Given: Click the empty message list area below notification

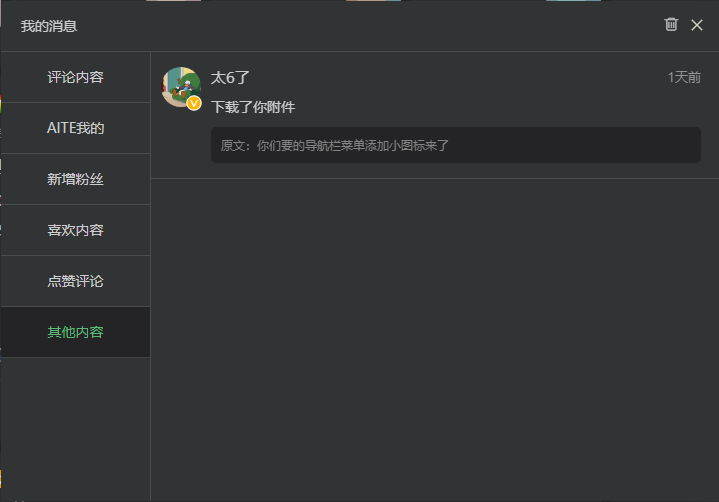Looking at the screenshot, I should click(435, 339).
